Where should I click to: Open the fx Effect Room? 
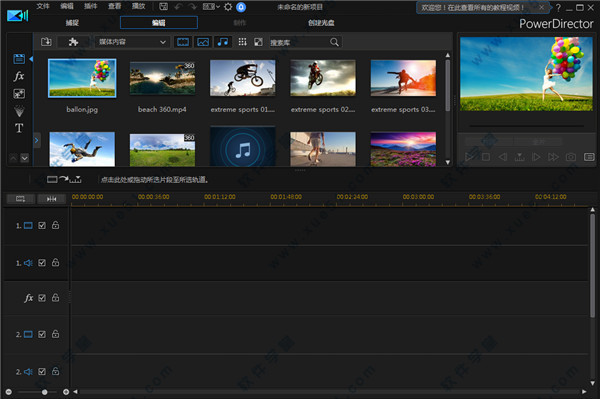pyautogui.click(x=19, y=76)
